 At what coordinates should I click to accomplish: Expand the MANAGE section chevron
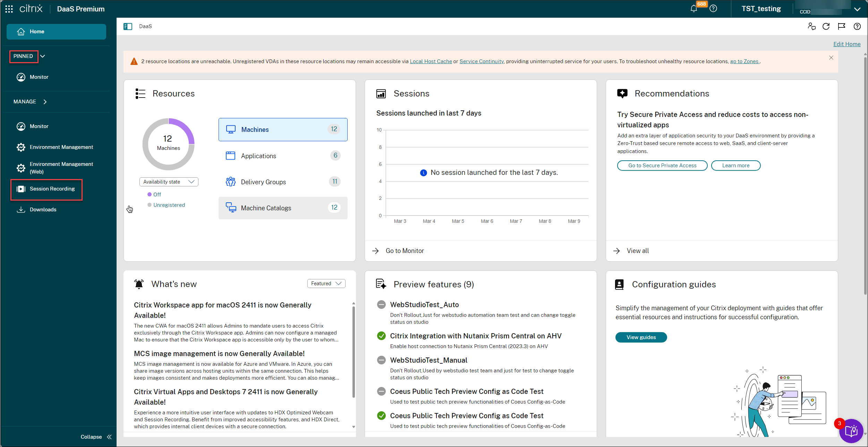coord(45,101)
